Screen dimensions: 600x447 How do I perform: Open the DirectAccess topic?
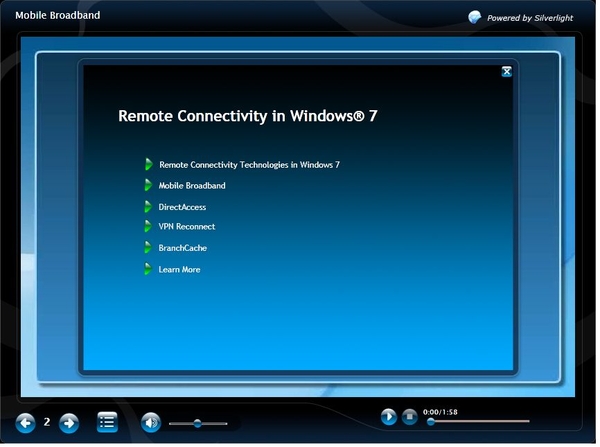182,206
